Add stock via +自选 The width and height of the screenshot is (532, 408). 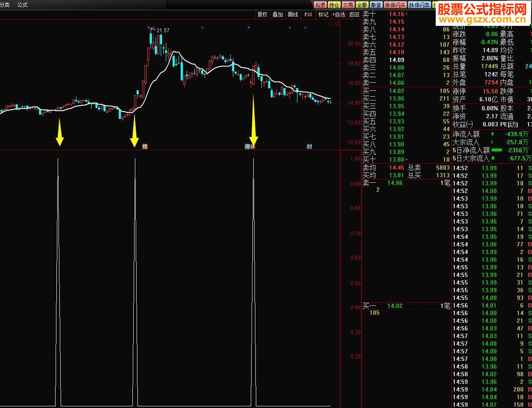(339, 14)
